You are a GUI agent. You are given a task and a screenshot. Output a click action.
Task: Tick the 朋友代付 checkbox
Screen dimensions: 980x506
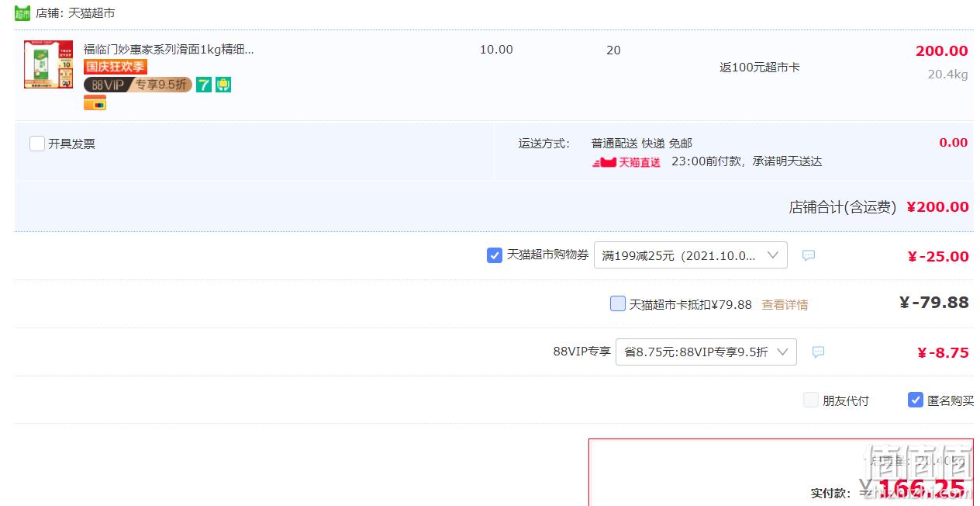811,400
